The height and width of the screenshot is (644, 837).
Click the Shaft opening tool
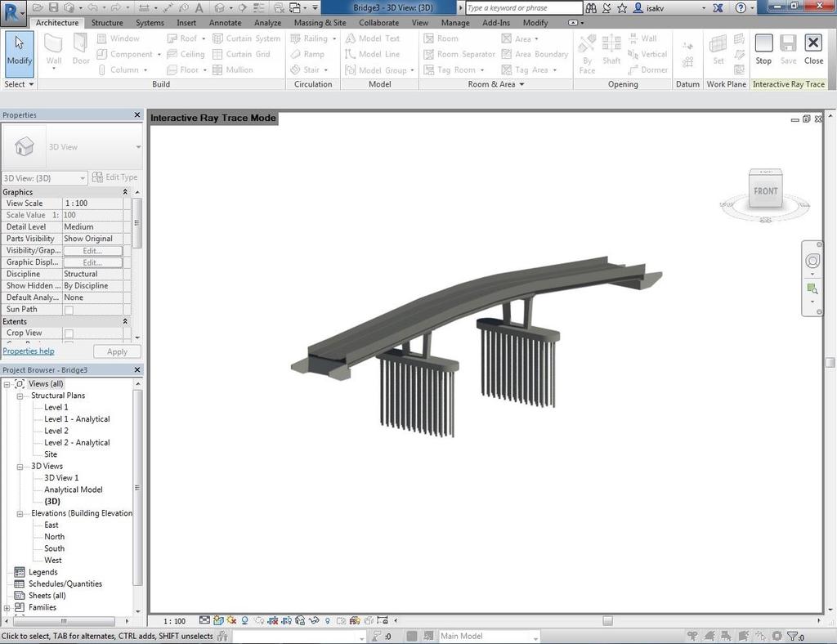611,50
